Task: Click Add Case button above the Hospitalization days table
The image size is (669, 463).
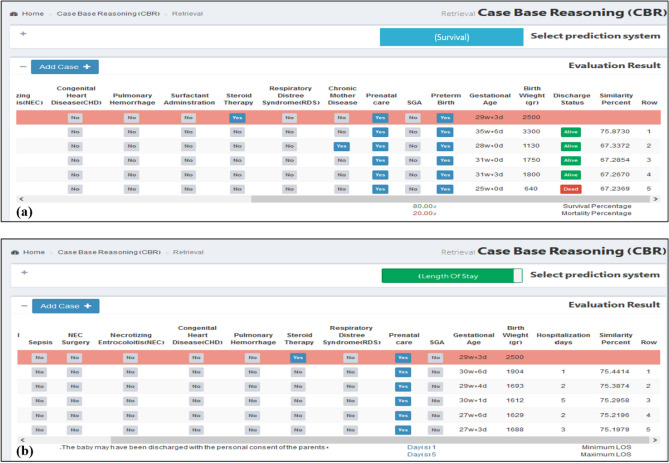Action: click(64, 305)
